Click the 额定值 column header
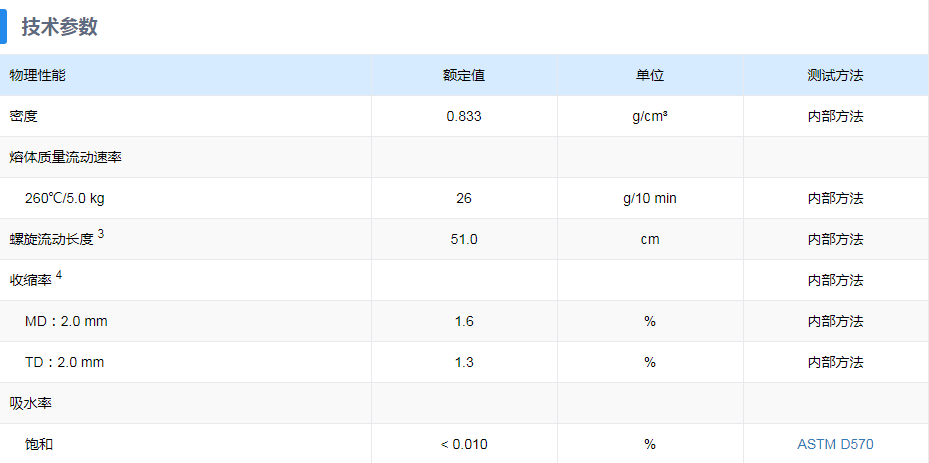Screen dimensions: 929x463 click(464, 75)
